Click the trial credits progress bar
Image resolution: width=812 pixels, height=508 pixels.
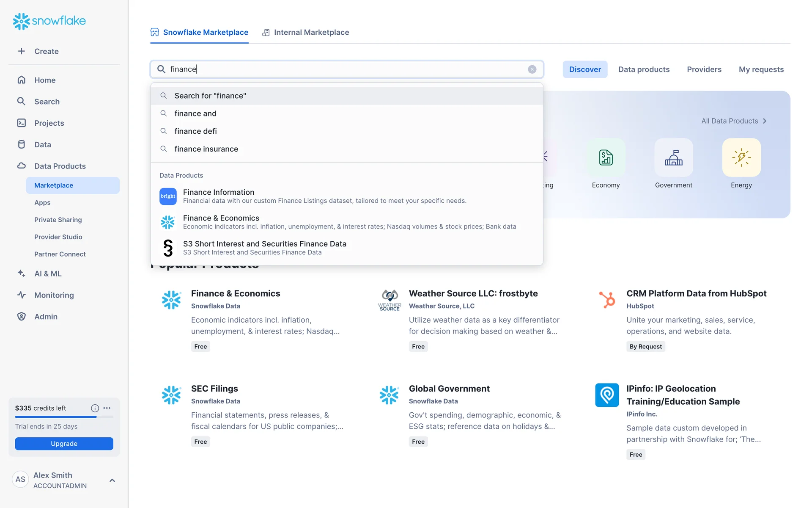click(x=64, y=417)
